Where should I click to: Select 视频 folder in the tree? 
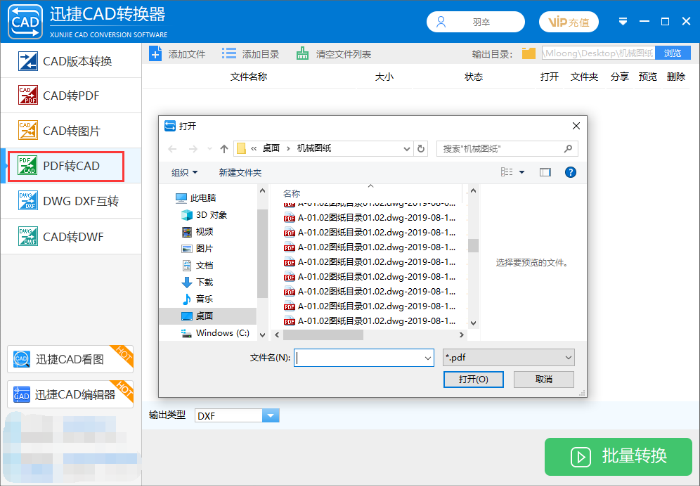coord(197,232)
